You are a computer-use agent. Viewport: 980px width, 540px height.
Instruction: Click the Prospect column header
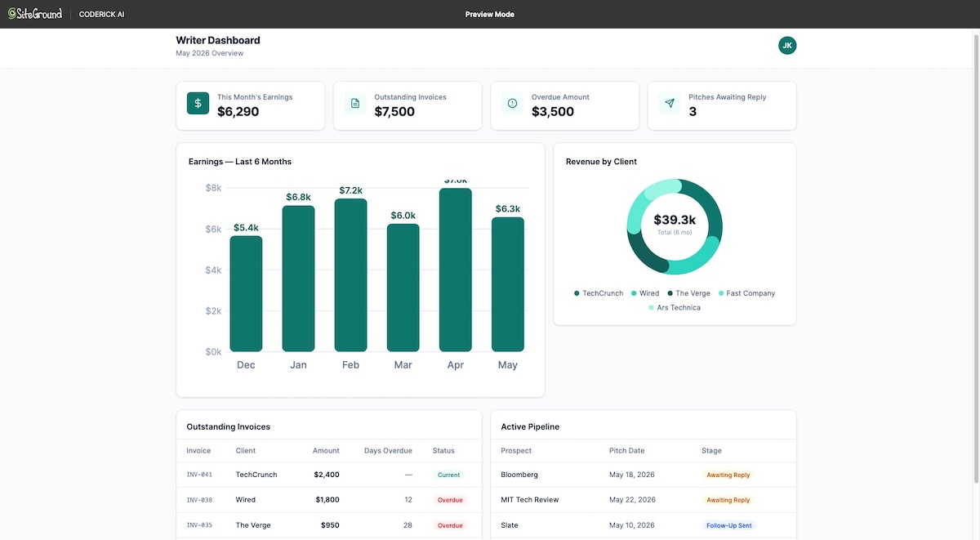[516, 451]
